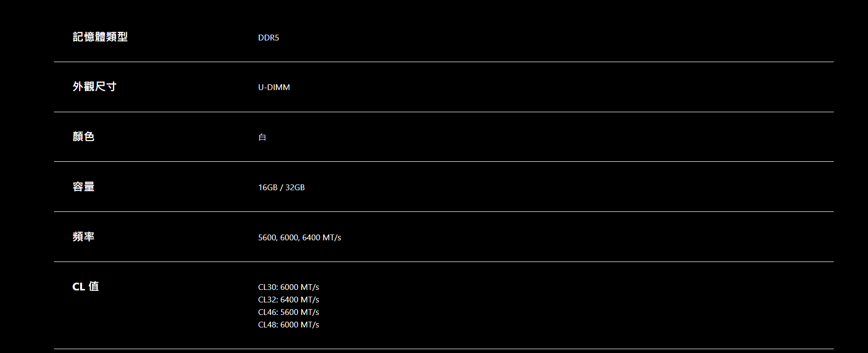Click the MT/s unit in 頻率 row
Viewport: 868px width, 353px height.
(x=332, y=237)
